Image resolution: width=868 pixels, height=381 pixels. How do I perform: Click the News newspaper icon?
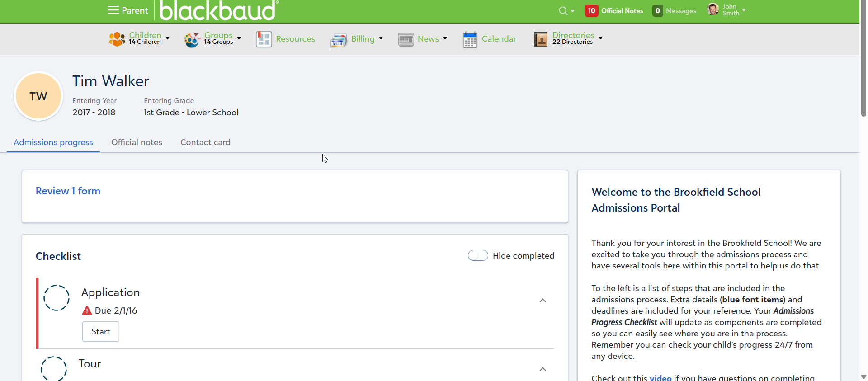[406, 39]
